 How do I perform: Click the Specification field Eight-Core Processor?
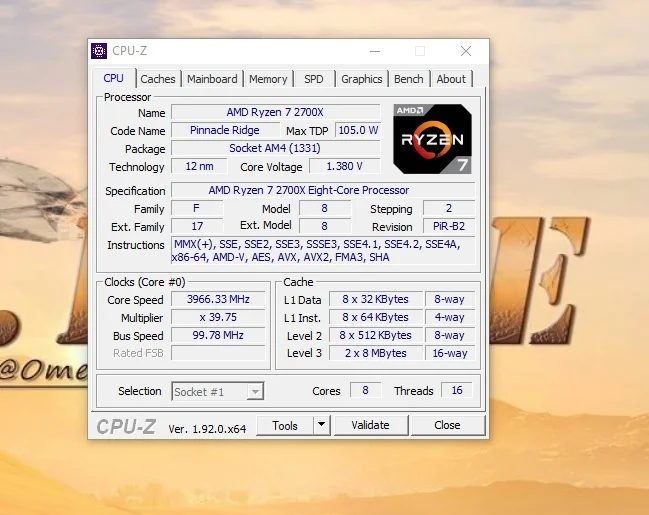tap(323, 190)
